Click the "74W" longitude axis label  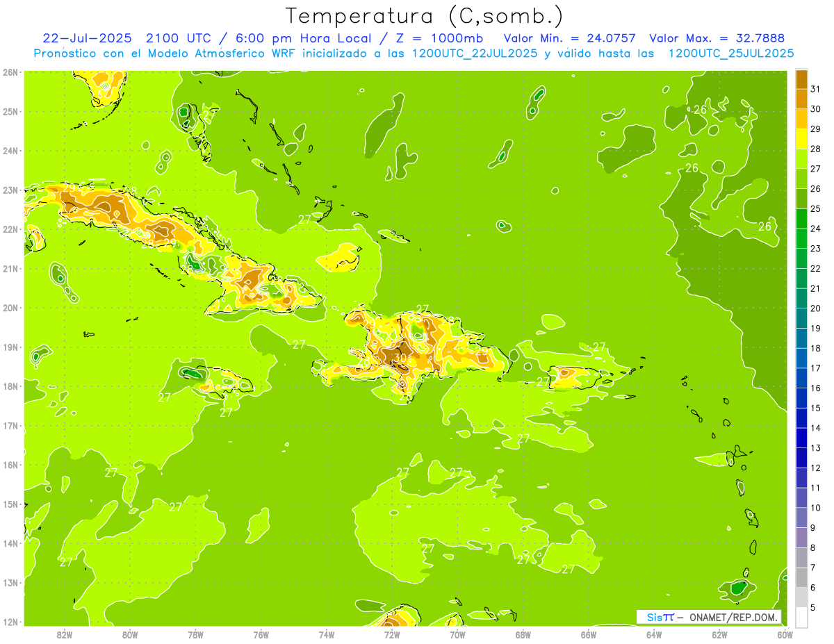[327, 634]
